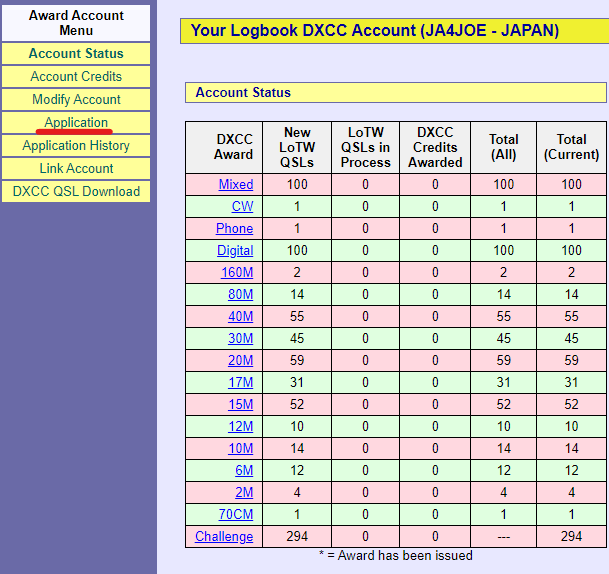Open the CW award link

click(242, 206)
